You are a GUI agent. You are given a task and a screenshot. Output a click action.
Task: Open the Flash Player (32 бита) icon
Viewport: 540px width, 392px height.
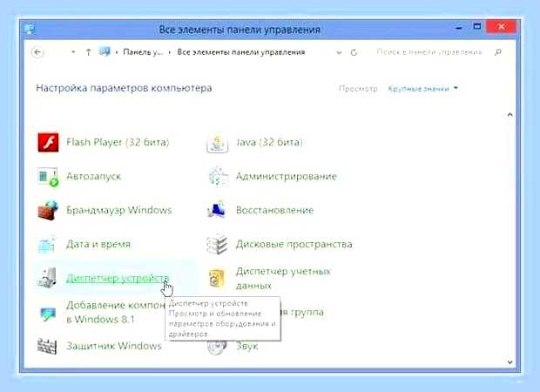48,142
